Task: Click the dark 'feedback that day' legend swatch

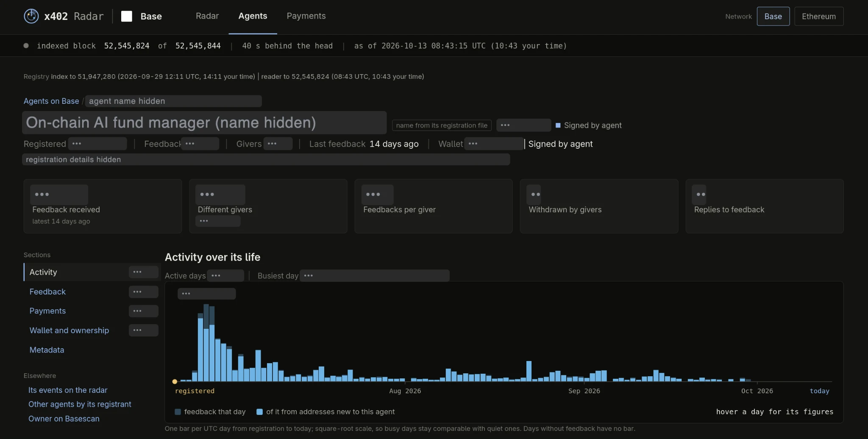Action: point(178,412)
